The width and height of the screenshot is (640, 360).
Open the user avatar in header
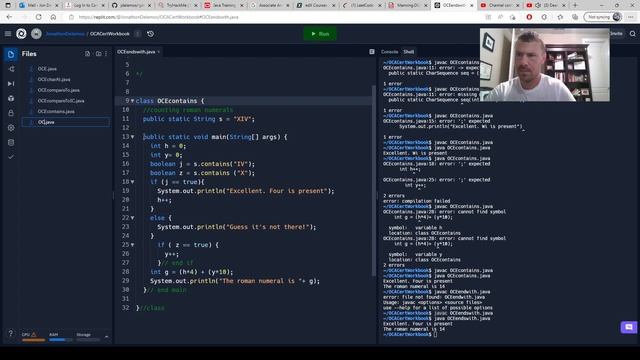36,34
